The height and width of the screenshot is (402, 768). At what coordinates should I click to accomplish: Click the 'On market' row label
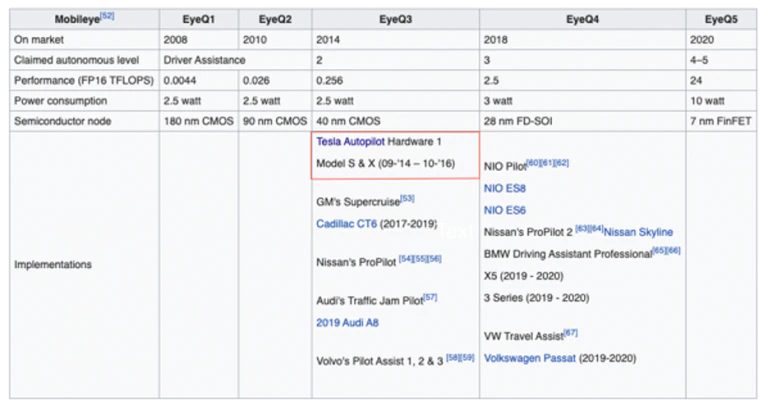click(x=39, y=40)
